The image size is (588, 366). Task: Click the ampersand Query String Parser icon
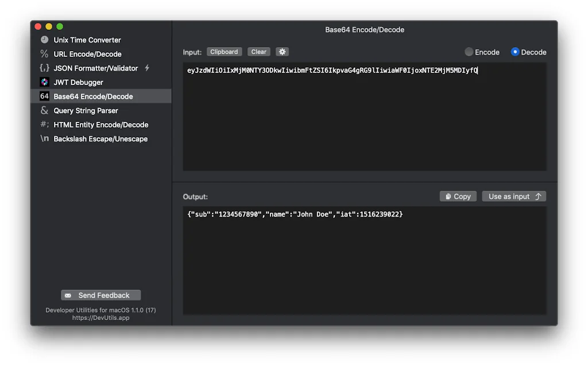(x=44, y=110)
